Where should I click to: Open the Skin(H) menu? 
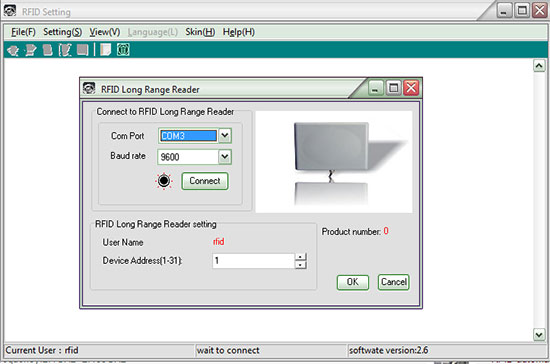point(200,32)
